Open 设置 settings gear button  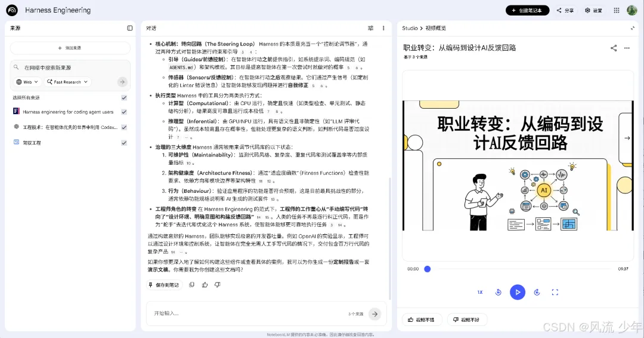click(x=593, y=10)
